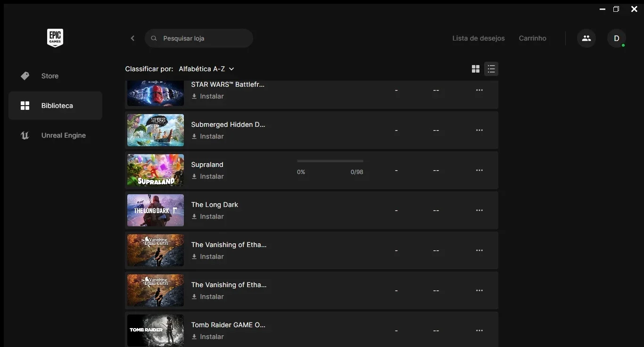Open the Carrinho link
Viewport: 644px width, 347px height.
[x=532, y=38]
